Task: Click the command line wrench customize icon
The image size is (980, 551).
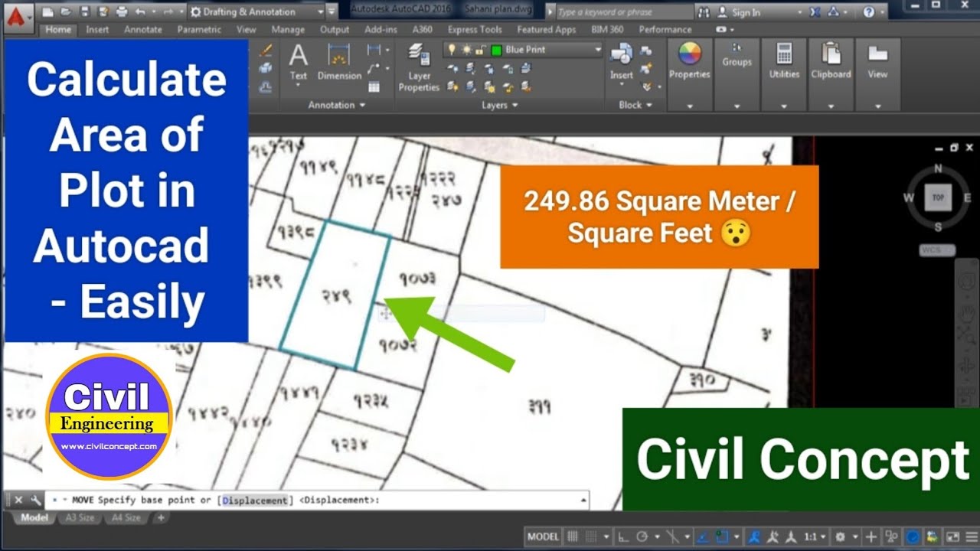Action: tap(35, 500)
